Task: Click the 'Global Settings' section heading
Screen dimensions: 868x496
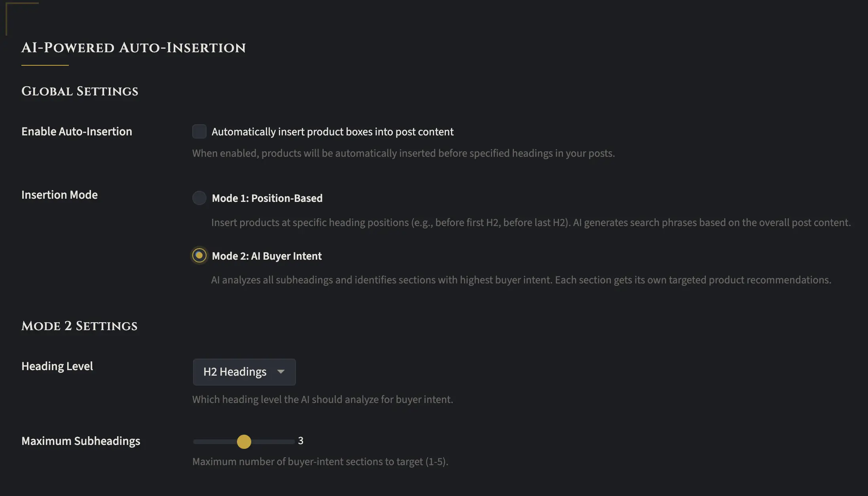Action: [80, 91]
